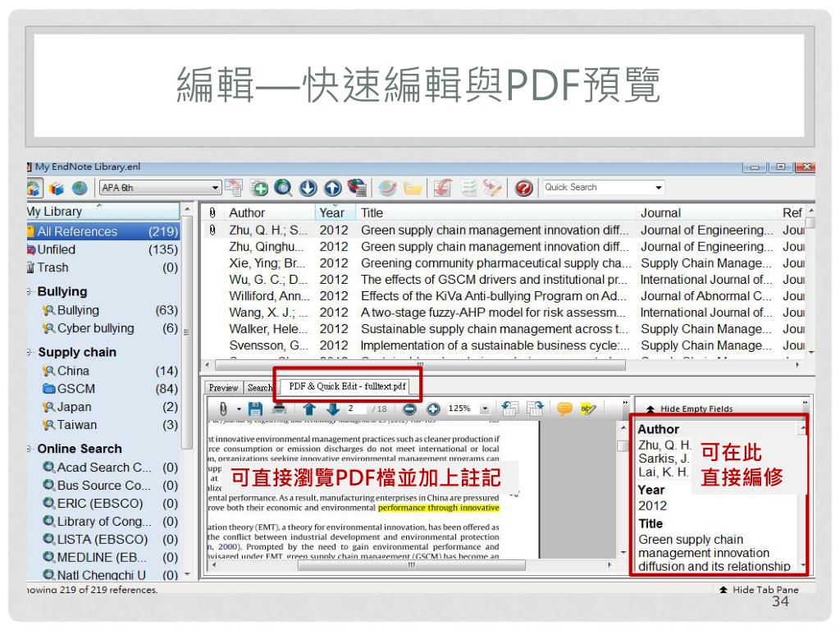This screenshot has height=630, width=840.
Task: Select the Online Search mode globe icon
Action: click(x=80, y=188)
